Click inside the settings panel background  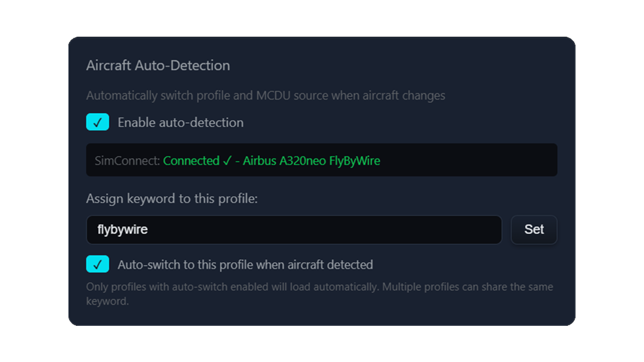click(x=322, y=317)
